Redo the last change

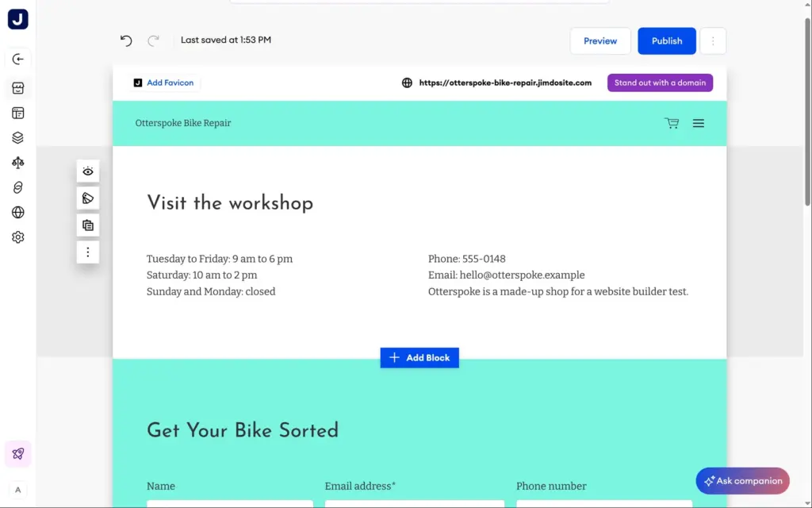(x=153, y=40)
